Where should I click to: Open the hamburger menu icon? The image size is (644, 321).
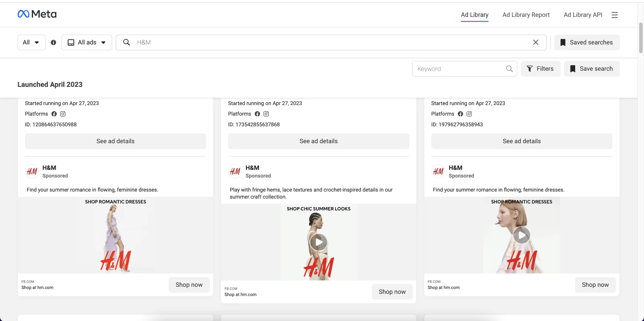pos(614,15)
